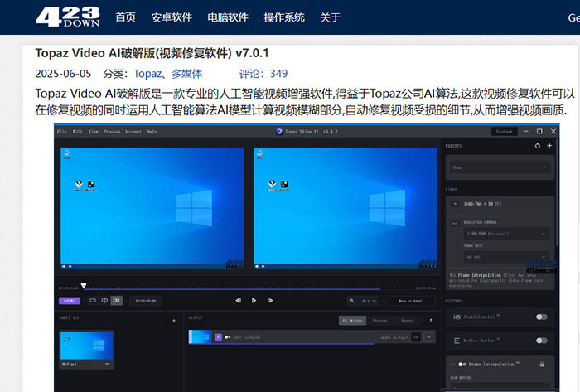Viewport: 580px width, 392px height.
Task: Click the icon right of Exports tab
Action: point(431,321)
